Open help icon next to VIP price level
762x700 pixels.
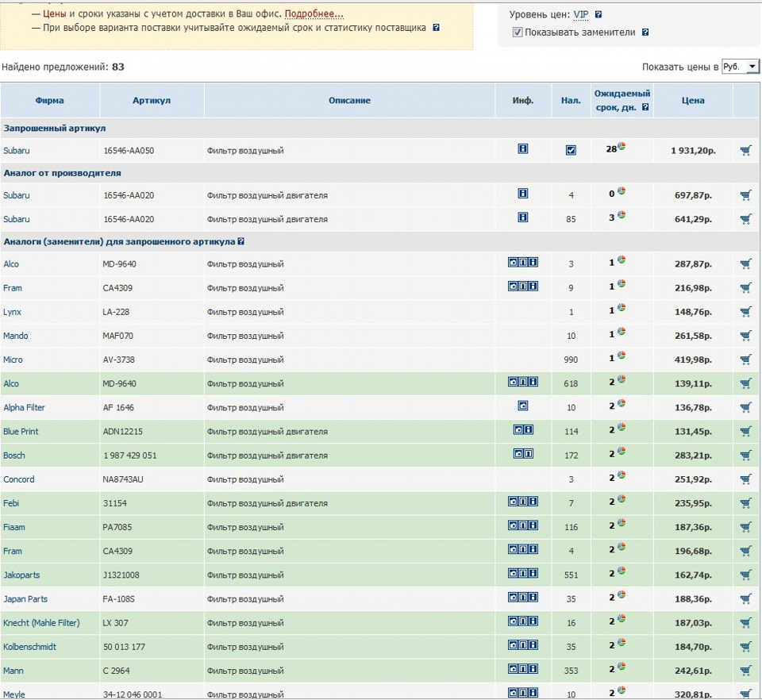point(598,14)
